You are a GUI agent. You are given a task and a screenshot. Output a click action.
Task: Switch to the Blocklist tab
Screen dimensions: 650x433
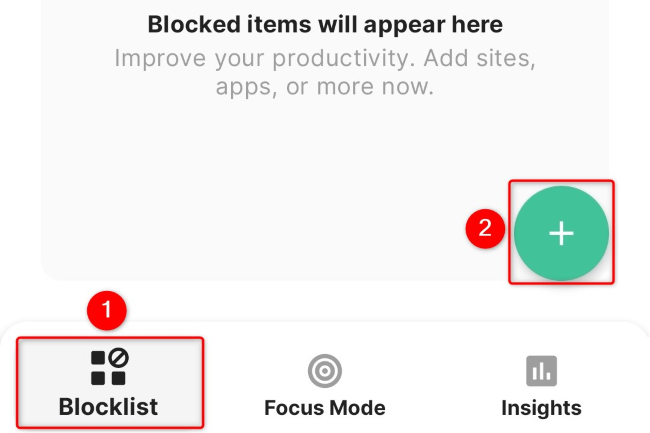[110, 382]
